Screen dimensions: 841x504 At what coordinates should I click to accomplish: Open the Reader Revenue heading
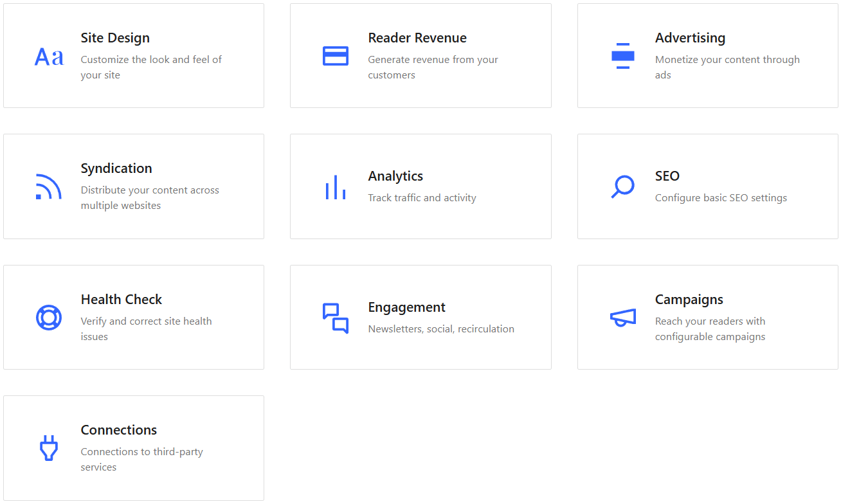coord(417,38)
